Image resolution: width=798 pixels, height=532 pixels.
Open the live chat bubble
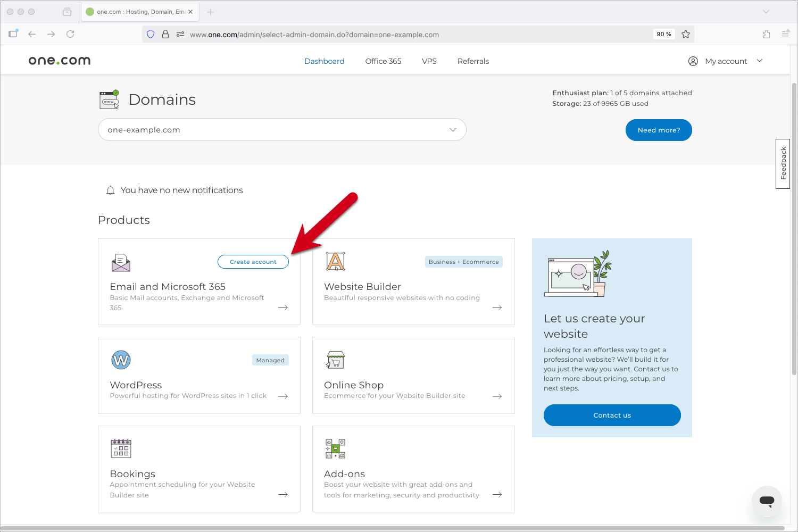pyautogui.click(x=767, y=501)
